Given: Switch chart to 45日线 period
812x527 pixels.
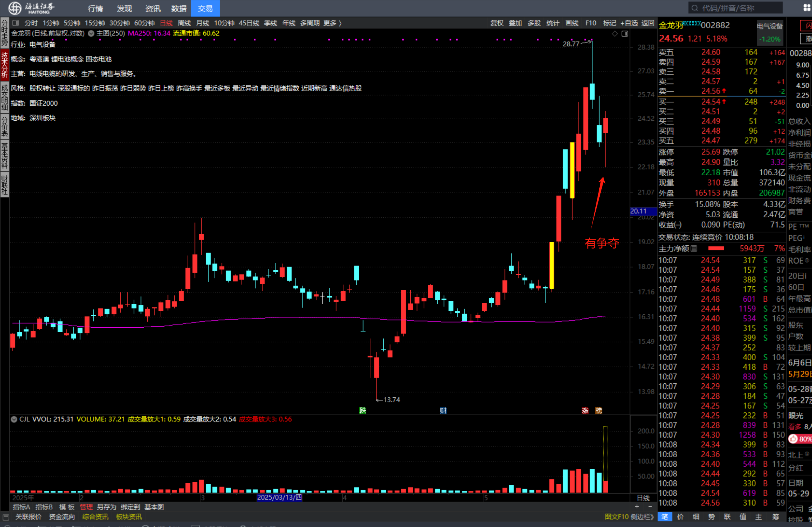Looking at the screenshot, I should pyautogui.click(x=249, y=23).
